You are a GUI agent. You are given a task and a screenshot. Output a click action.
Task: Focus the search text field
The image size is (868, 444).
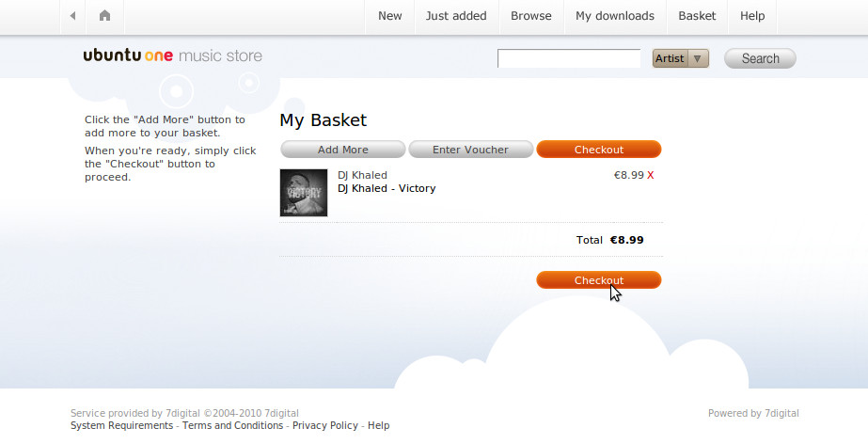569,58
